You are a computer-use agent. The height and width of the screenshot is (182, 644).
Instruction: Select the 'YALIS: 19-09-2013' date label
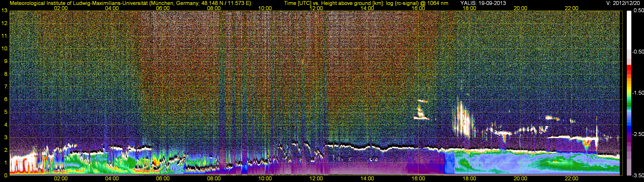pyautogui.click(x=483, y=3)
